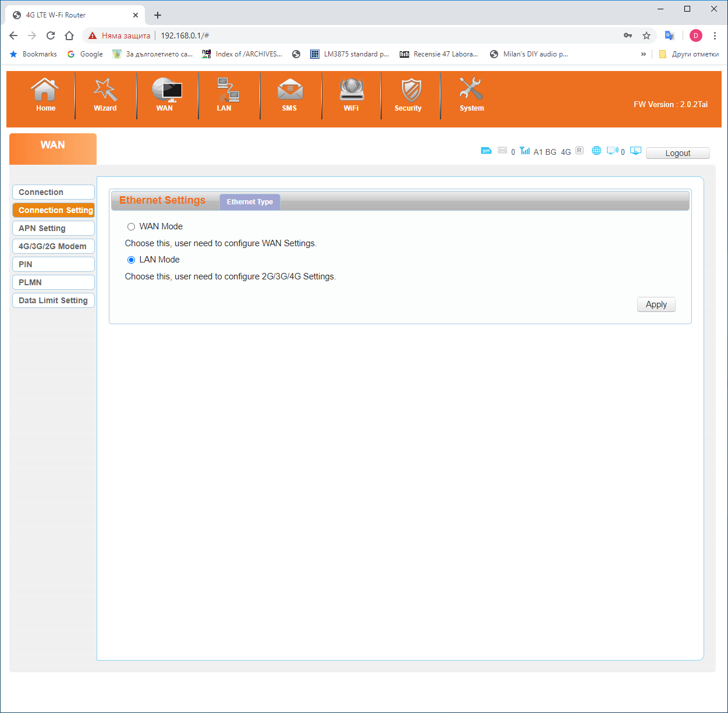This screenshot has width=728, height=713.
Task: Open the user profile avatar D
Action: (x=696, y=36)
